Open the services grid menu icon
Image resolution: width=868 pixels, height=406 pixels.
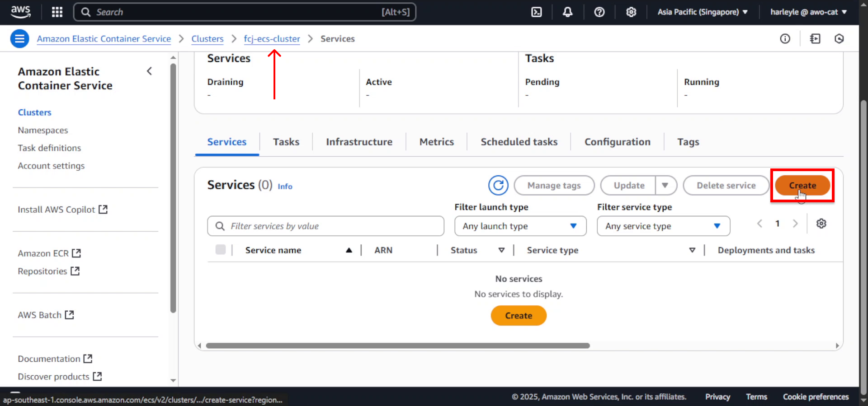[57, 12]
